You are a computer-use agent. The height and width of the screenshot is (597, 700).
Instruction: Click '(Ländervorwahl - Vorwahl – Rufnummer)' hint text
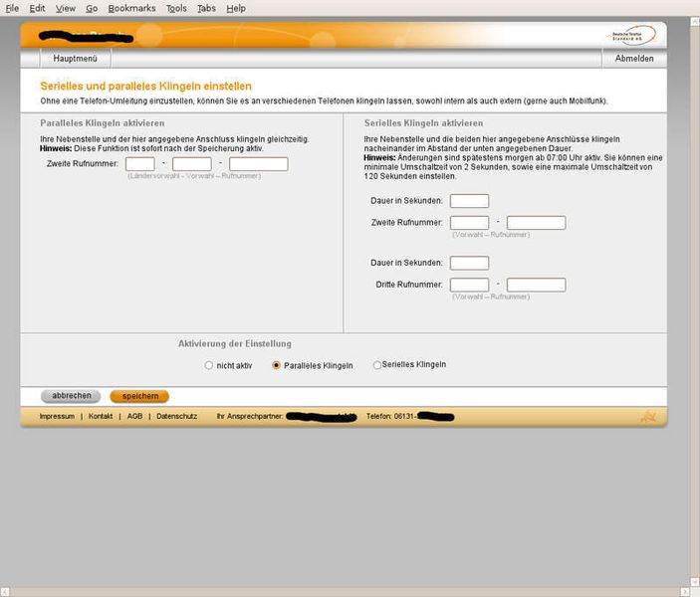pos(194,176)
